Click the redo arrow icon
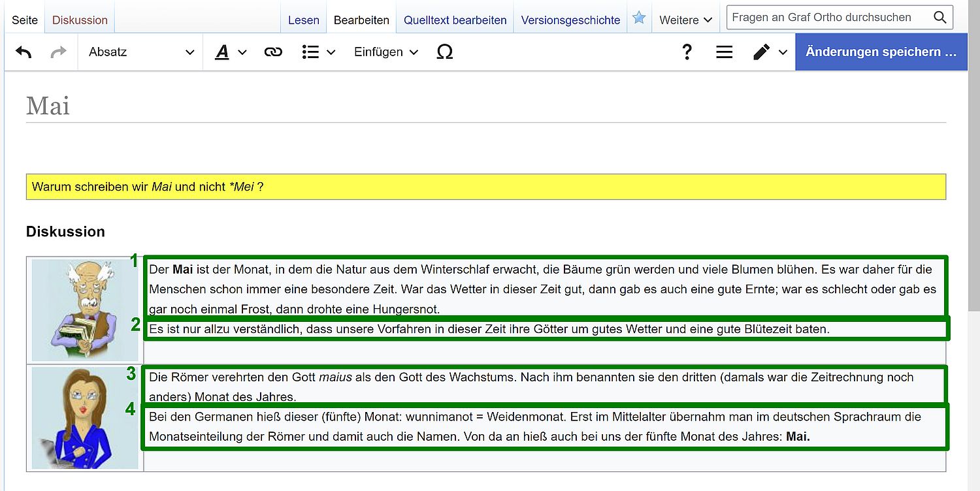Viewport: 980px width, 491px height. (x=59, y=52)
